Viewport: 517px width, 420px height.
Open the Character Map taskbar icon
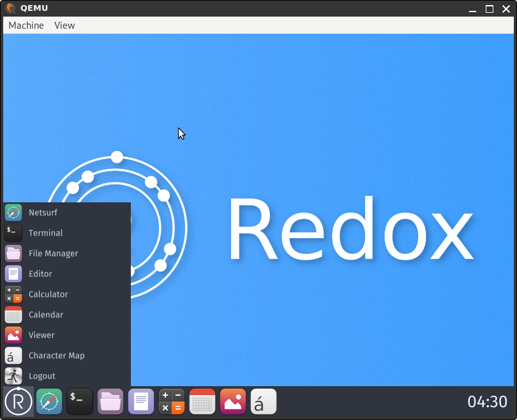(263, 401)
